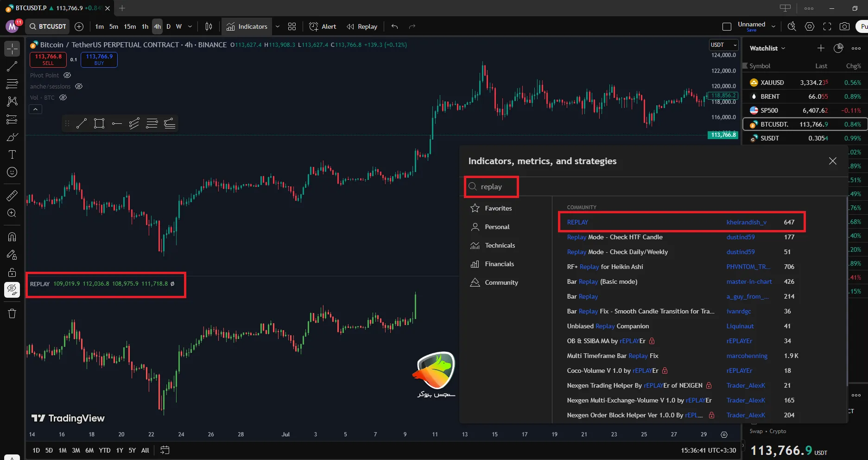Expand the timeframe interval dropdown arrow
Image resolution: width=868 pixels, height=460 pixels.
[x=190, y=26]
